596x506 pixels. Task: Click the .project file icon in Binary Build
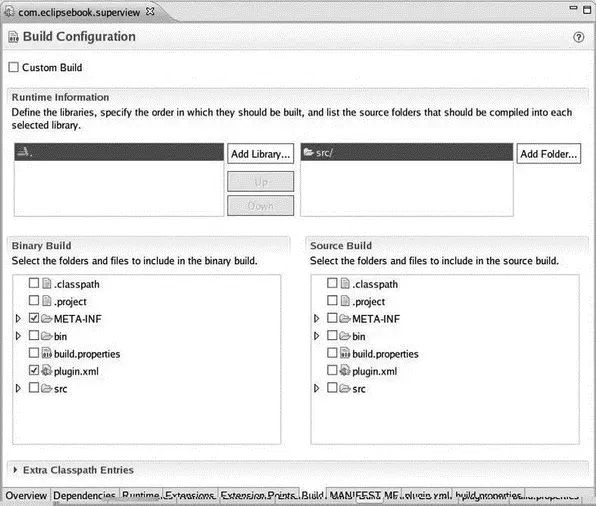[47, 301]
